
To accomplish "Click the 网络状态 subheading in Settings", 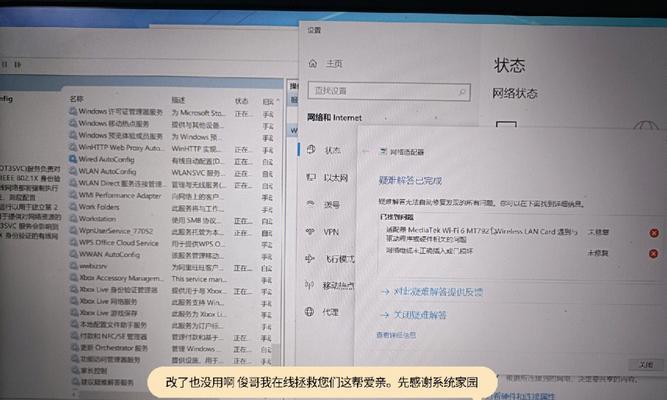I will [515, 93].
